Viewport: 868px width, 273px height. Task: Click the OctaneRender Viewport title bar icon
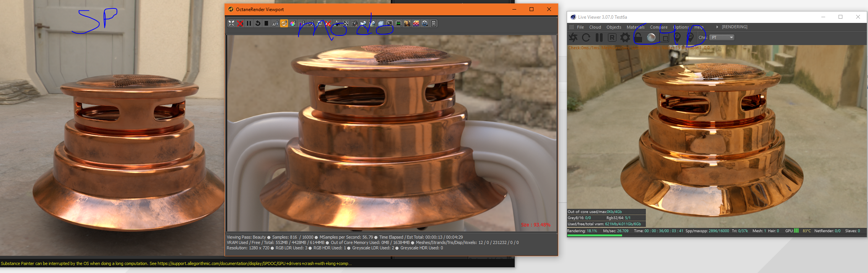coord(231,9)
